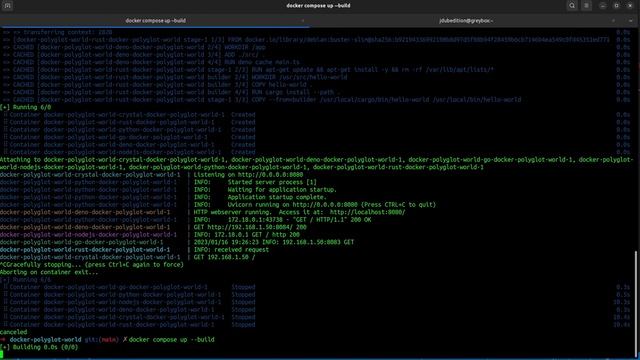
Task: Open the terminal search icon in the header
Action: [x=572, y=6]
